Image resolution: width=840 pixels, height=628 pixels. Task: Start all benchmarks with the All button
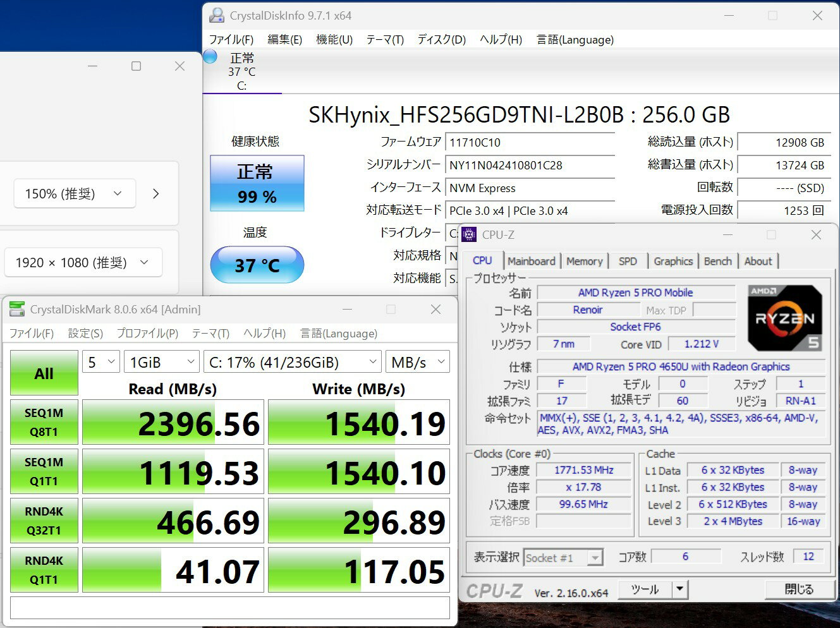tap(44, 373)
